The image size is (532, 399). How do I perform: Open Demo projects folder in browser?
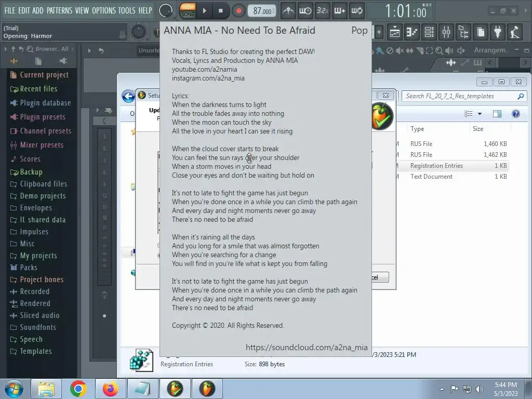pyautogui.click(x=37, y=196)
